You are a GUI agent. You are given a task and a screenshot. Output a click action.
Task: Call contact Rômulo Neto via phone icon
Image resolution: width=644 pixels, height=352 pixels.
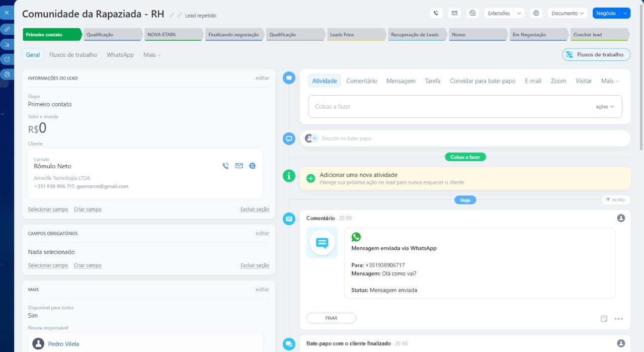pos(225,166)
